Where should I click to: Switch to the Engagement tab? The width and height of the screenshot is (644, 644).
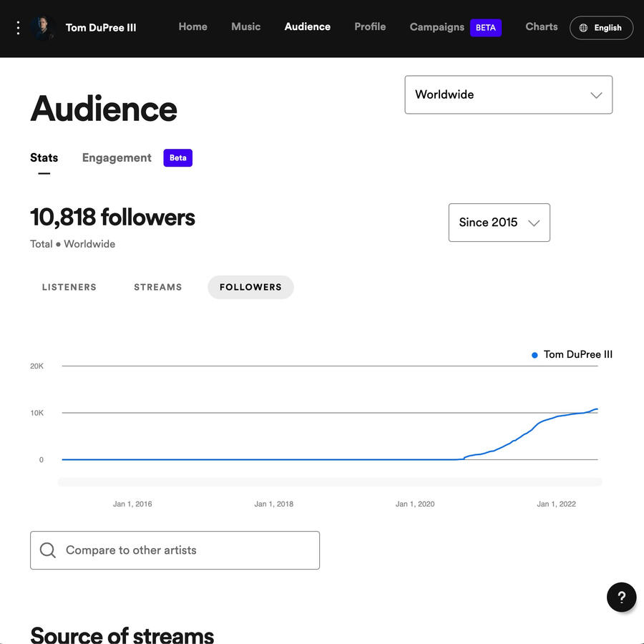(x=116, y=157)
